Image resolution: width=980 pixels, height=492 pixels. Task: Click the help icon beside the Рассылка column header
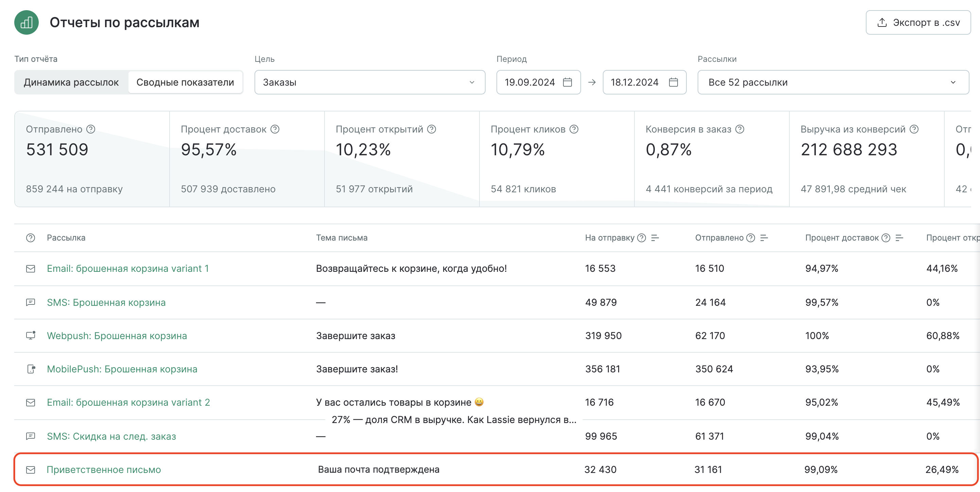(31, 238)
